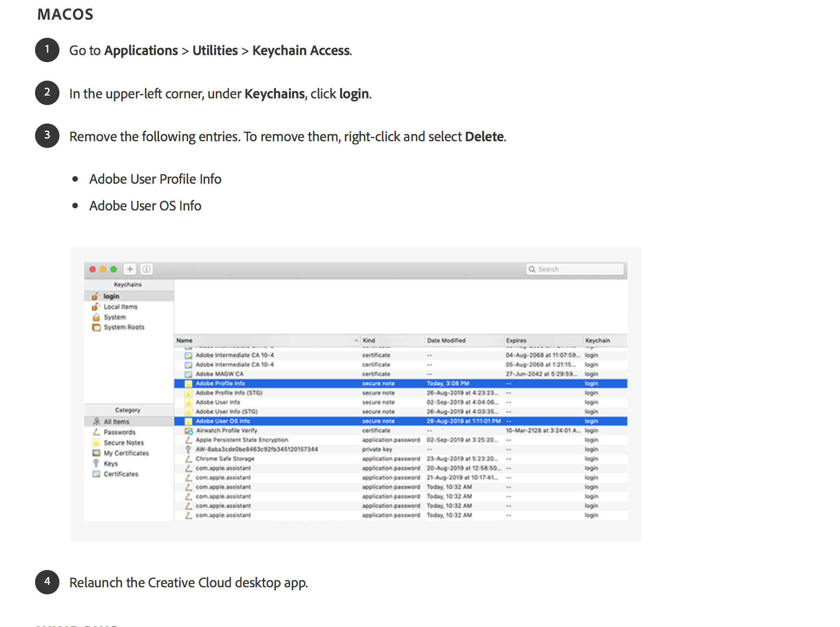This screenshot has width=840, height=627.
Task: Open the Certificates category
Action: (x=121, y=474)
